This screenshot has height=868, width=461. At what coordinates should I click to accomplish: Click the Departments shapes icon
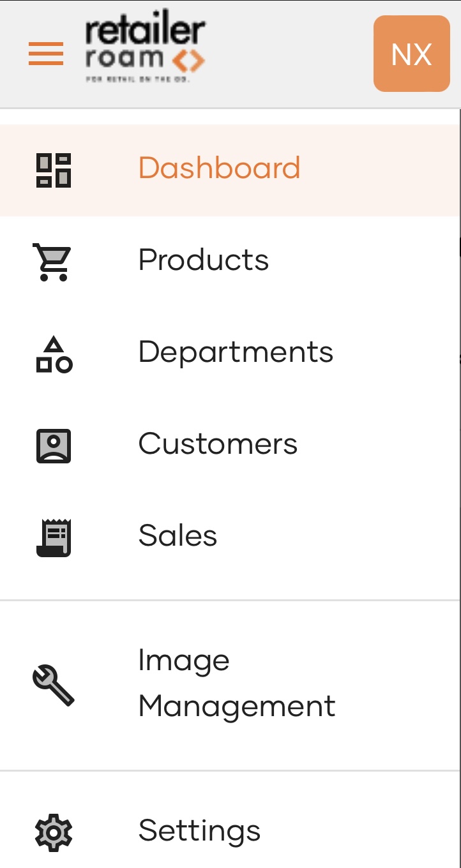click(x=54, y=354)
